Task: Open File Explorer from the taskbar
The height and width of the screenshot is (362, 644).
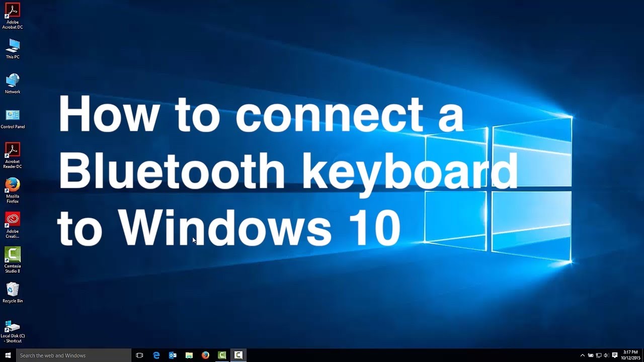Action: [x=189, y=355]
